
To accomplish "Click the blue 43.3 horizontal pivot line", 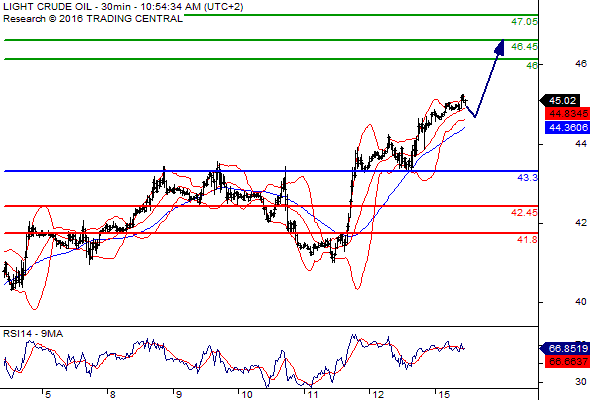I will pyautogui.click(x=271, y=171).
